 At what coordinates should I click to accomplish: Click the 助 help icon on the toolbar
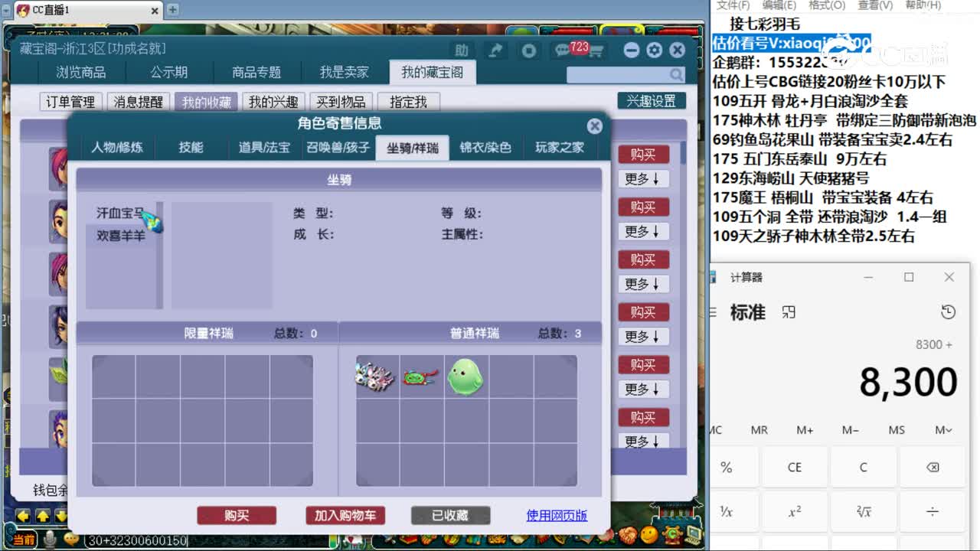(462, 50)
